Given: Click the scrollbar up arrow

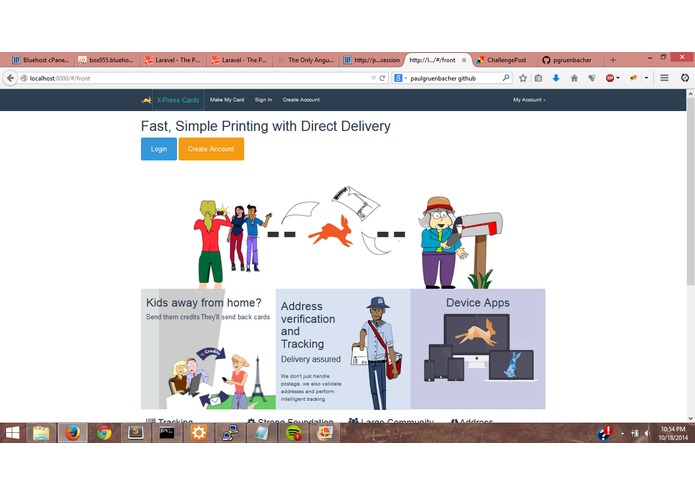Looking at the screenshot, I should [690, 93].
